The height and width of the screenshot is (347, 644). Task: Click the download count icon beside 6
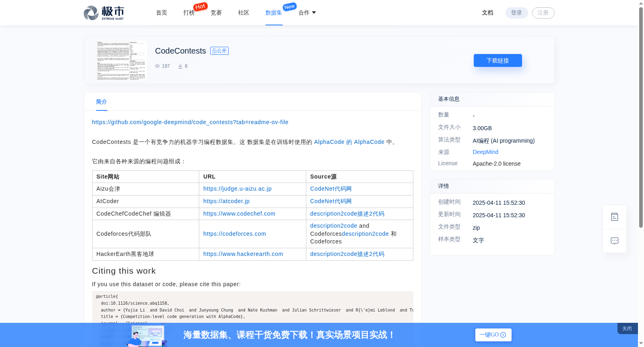(x=180, y=66)
